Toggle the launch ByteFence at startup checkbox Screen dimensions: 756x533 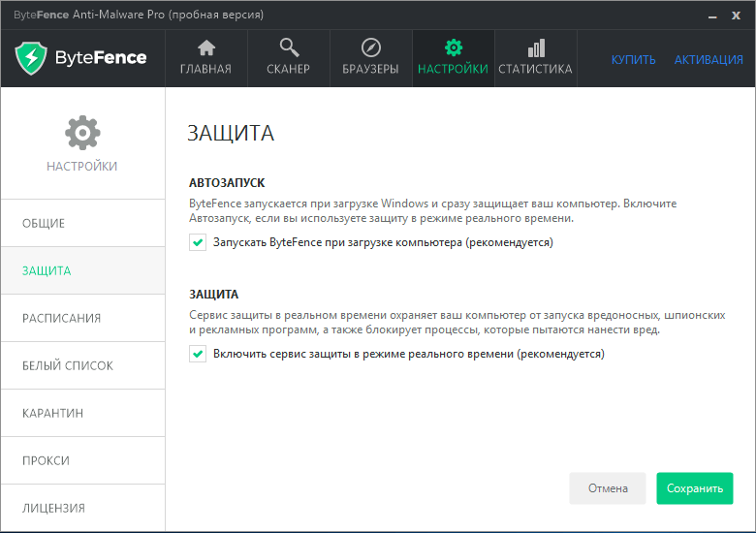tap(198, 242)
